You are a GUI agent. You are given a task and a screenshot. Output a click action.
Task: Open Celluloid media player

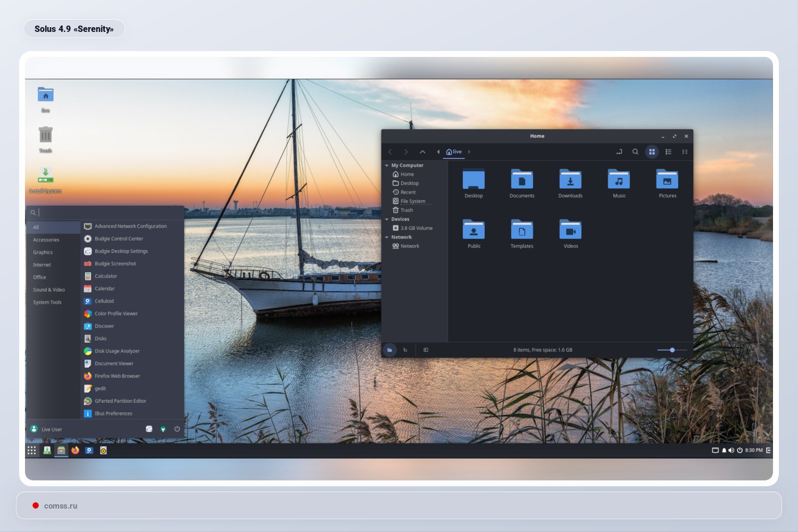103,301
